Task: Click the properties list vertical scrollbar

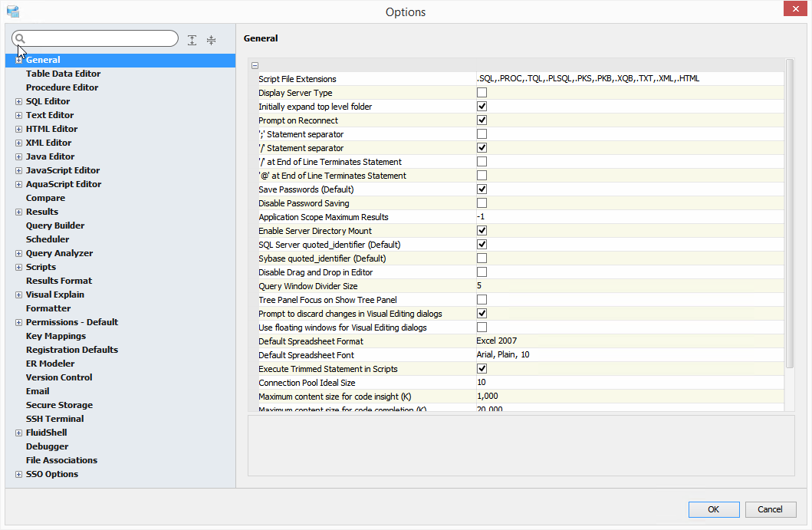Action: pos(790,215)
